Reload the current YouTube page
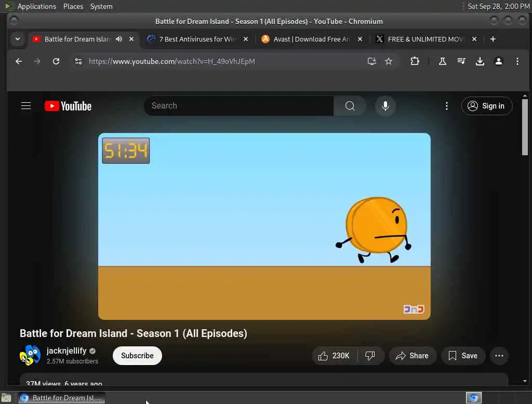This screenshot has width=532, height=404. [56, 61]
